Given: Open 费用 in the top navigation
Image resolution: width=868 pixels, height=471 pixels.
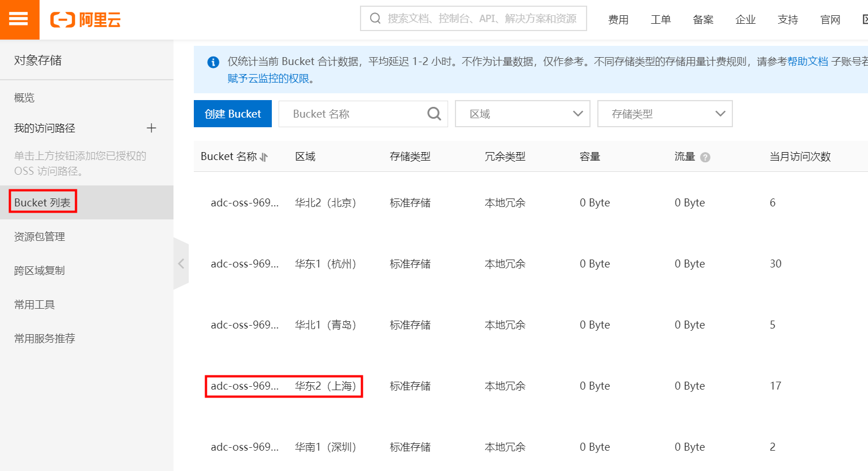Looking at the screenshot, I should (618, 20).
